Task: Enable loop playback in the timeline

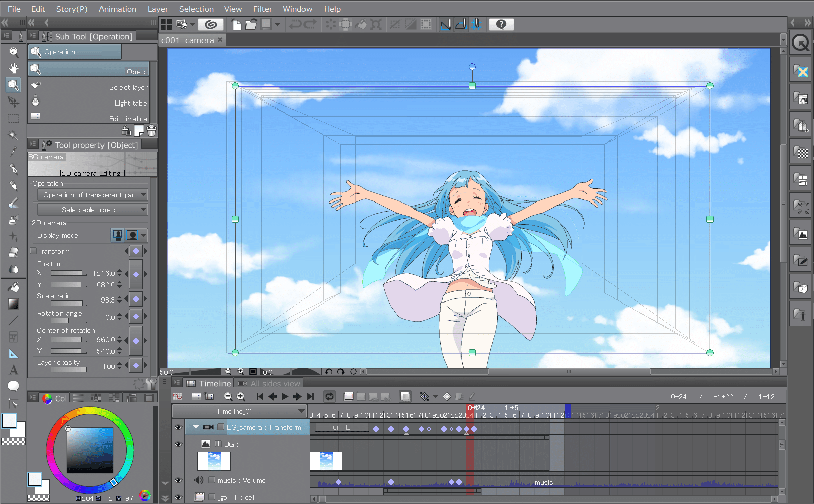Action: click(x=329, y=396)
